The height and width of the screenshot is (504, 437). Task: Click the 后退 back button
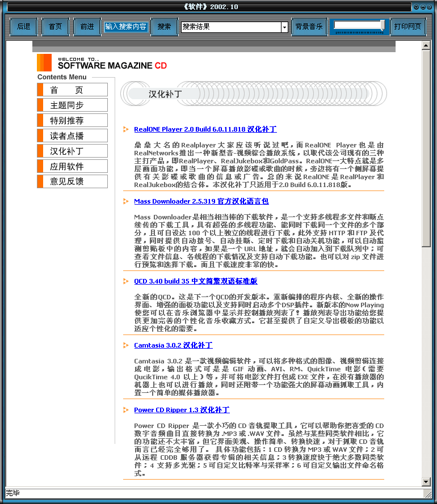(23, 26)
